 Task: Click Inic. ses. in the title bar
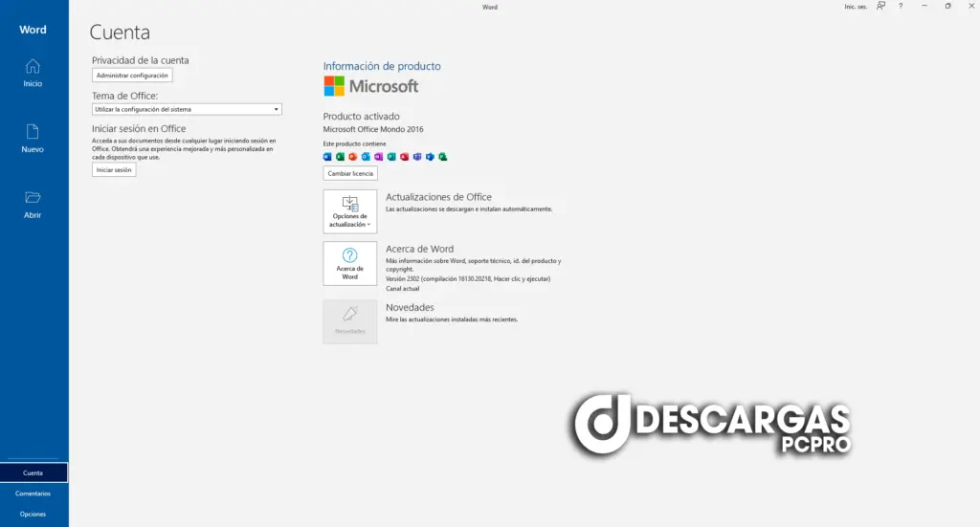coord(855,7)
